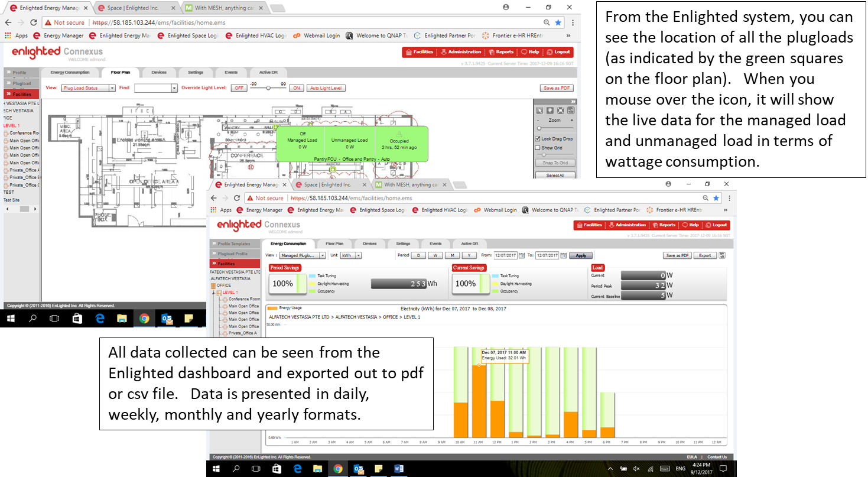Switch to Devices tab in Floor Plan window
The height and width of the screenshot is (477, 868).
(159, 72)
